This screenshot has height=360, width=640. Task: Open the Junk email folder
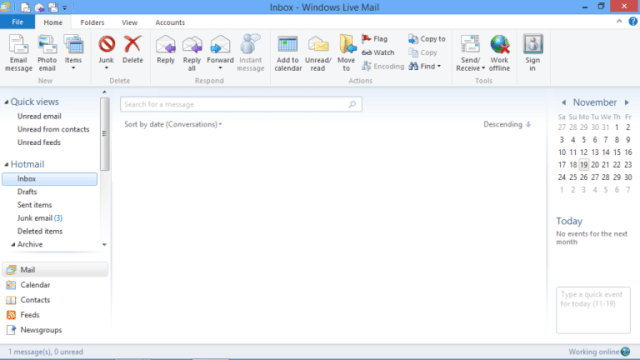(x=40, y=218)
